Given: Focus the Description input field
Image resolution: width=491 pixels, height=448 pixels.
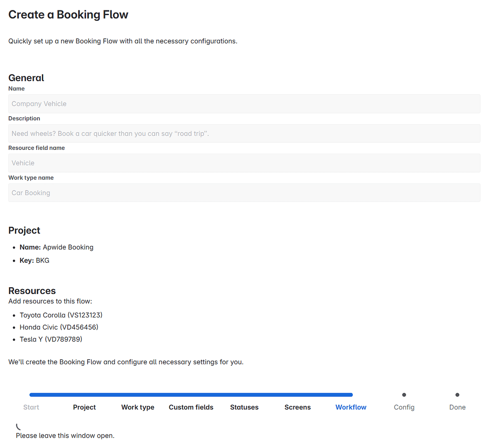Looking at the screenshot, I should click(244, 133).
